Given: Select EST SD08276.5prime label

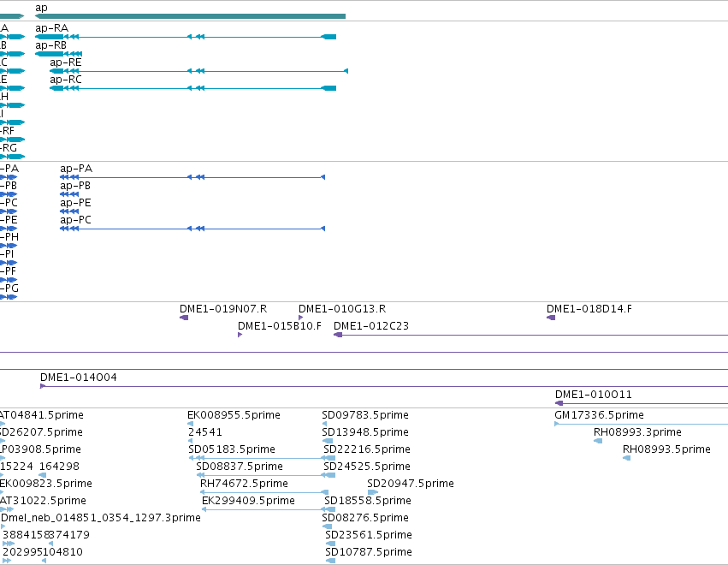Looking at the screenshot, I should pyautogui.click(x=365, y=518).
